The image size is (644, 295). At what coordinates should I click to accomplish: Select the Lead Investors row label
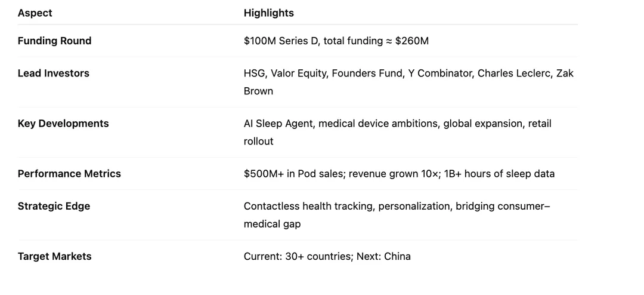pyautogui.click(x=53, y=73)
